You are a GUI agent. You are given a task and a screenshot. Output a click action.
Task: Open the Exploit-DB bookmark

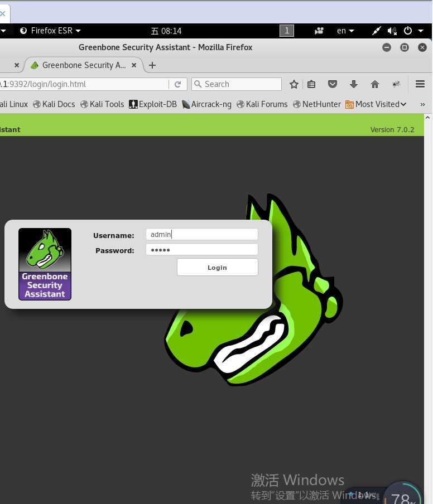[x=153, y=104]
